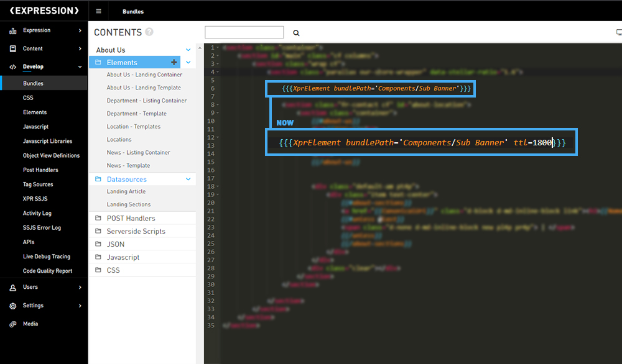This screenshot has height=364, width=622.
Task: Select Landing Sections datasource
Action: 129,204
